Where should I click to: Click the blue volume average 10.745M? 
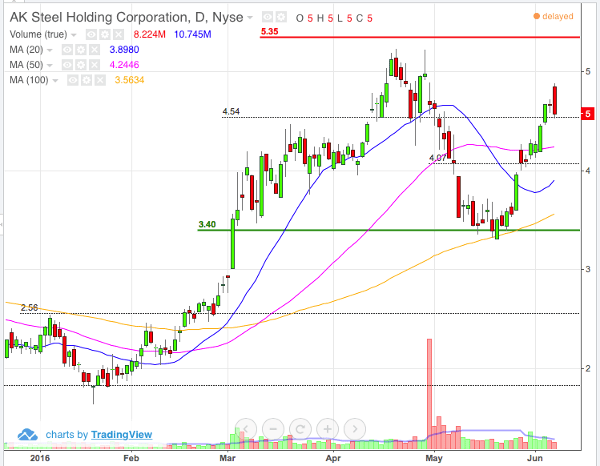(192, 35)
